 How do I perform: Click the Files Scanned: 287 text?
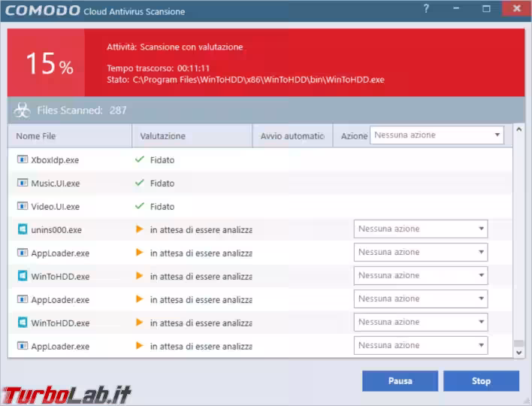click(x=82, y=111)
